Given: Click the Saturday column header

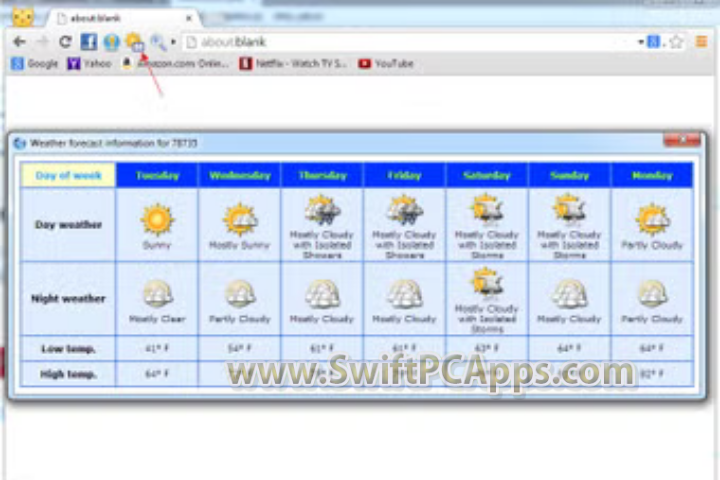Looking at the screenshot, I should click(487, 175).
